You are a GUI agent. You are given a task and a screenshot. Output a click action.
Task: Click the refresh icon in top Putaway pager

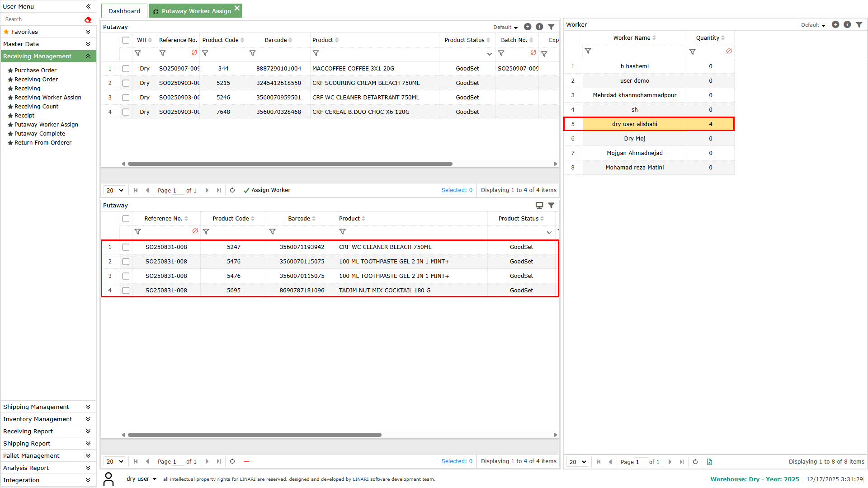pyautogui.click(x=232, y=190)
